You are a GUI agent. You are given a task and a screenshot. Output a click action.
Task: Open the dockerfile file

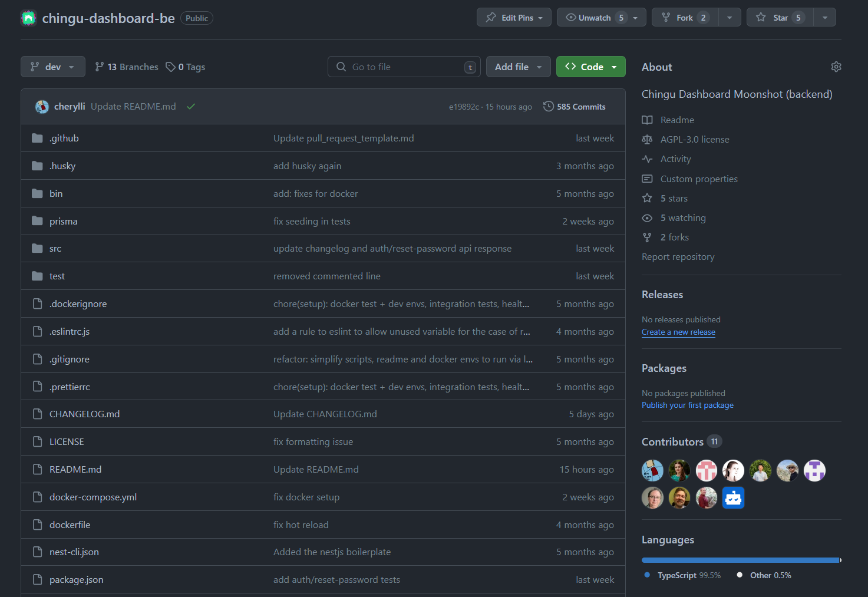click(x=70, y=525)
